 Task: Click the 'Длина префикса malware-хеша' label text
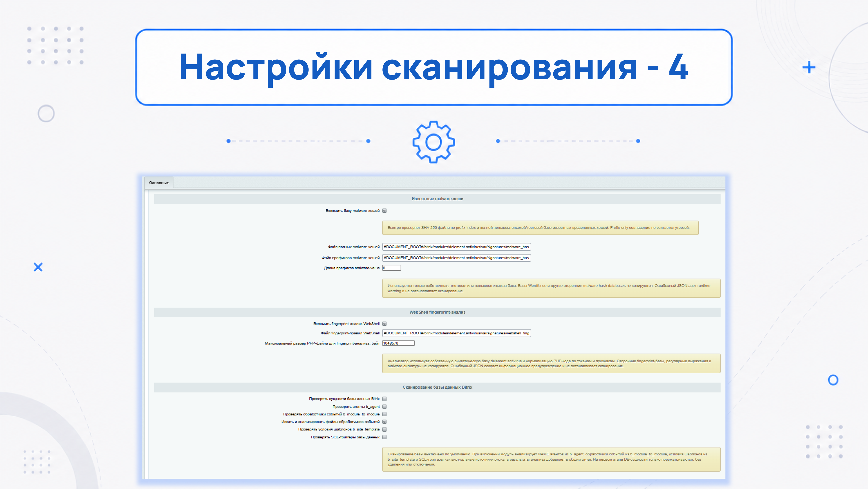(352, 268)
